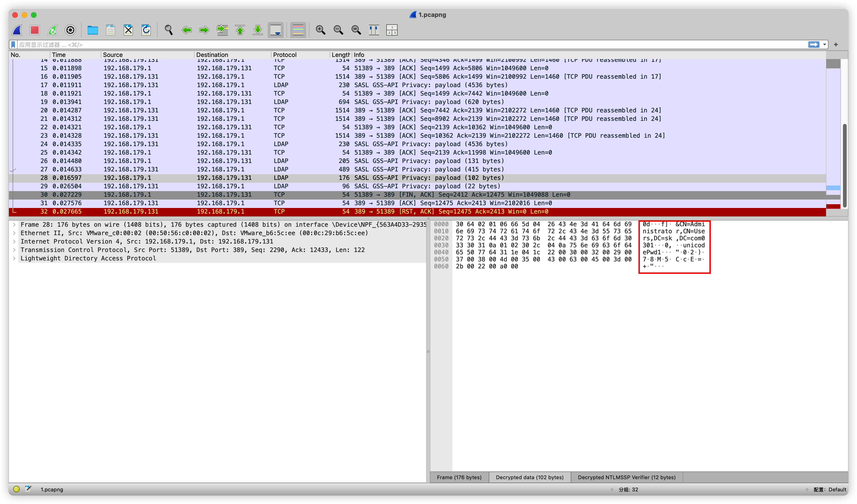
Task: Go back with the left green arrow
Action: pyautogui.click(x=186, y=30)
